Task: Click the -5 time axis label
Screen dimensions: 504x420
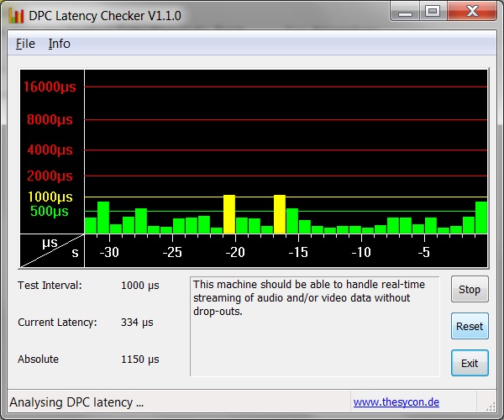Action: point(424,252)
